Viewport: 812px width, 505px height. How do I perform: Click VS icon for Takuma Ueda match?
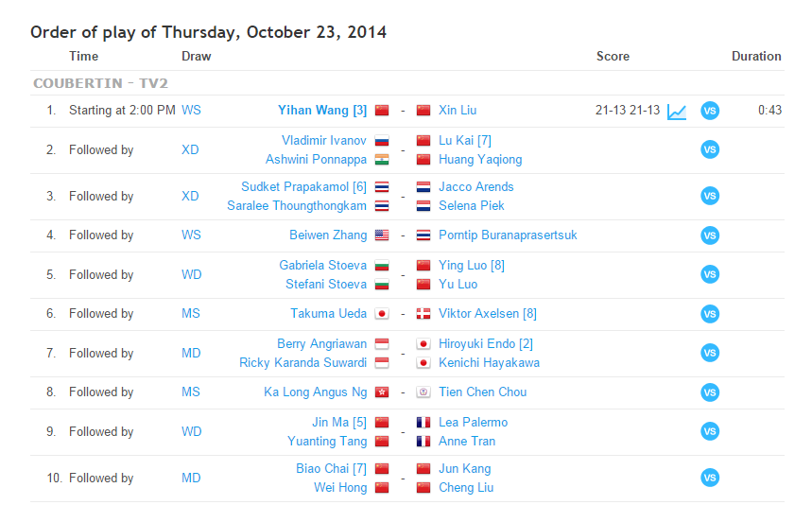coord(710,314)
